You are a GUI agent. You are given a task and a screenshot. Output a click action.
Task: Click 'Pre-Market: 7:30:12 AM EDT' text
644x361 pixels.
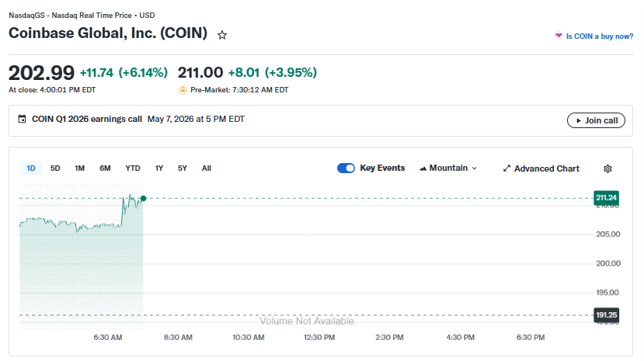[x=239, y=90]
